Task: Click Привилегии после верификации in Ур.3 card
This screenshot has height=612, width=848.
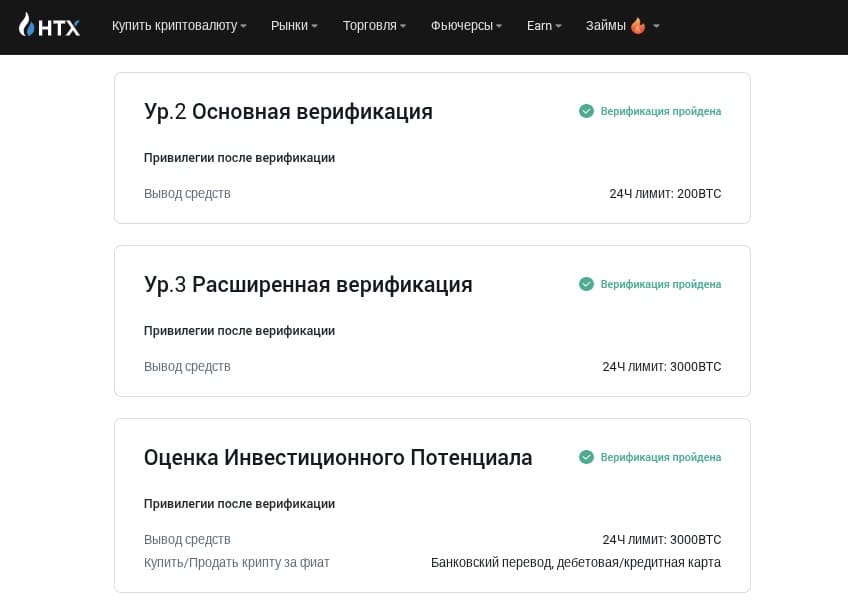Action: click(x=239, y=331)
